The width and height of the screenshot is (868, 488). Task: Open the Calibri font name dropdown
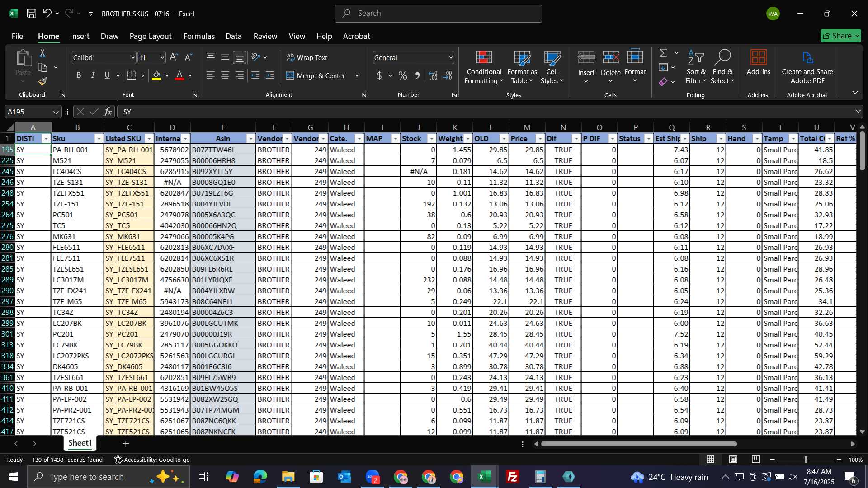[x=132, y=57]
